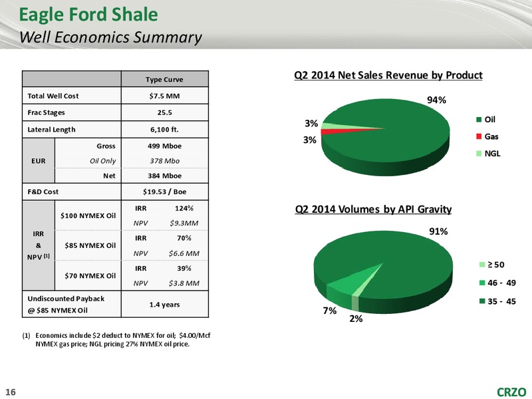Click the '7%' API gravity pie label
Viewport: 532px width, 399px height.
point(329,311)
